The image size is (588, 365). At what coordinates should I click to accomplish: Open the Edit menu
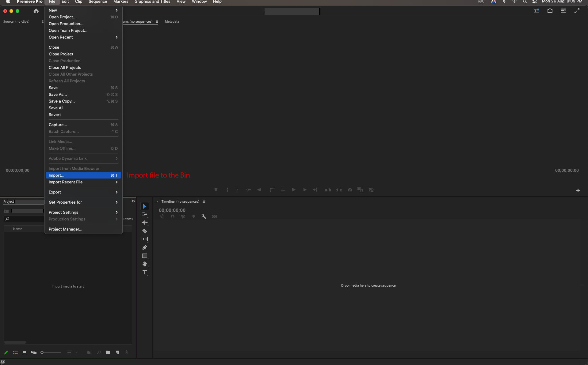[x=65, y=2]
